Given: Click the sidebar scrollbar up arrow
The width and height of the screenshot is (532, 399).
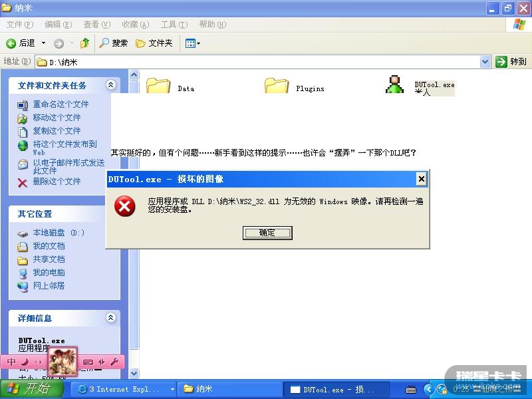Looking at the screenshot, I should (134, 74).
